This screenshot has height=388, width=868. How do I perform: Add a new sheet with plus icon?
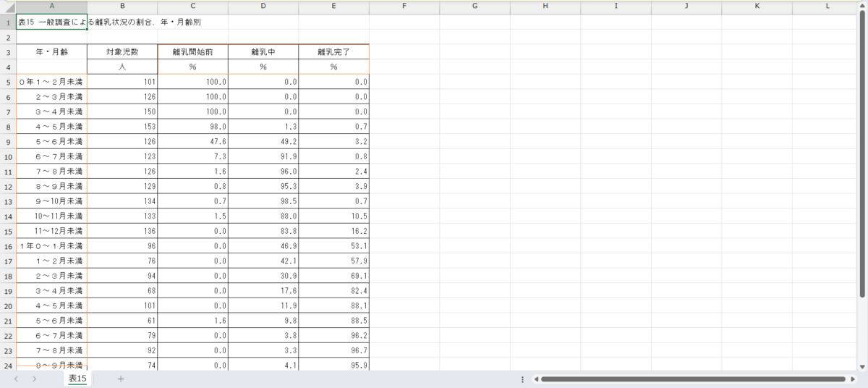(121, 379)
